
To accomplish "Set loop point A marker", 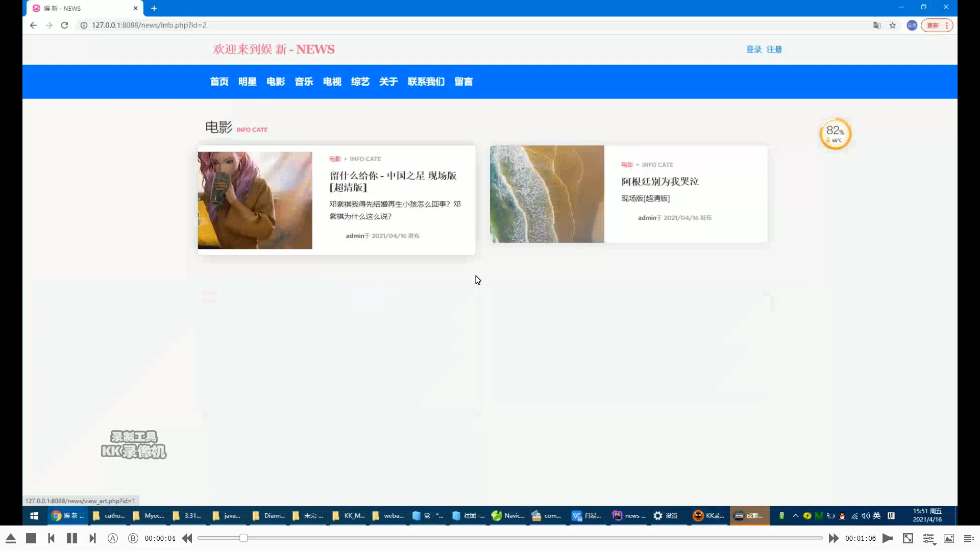I will pyautogui.click(x=113, y=539).
